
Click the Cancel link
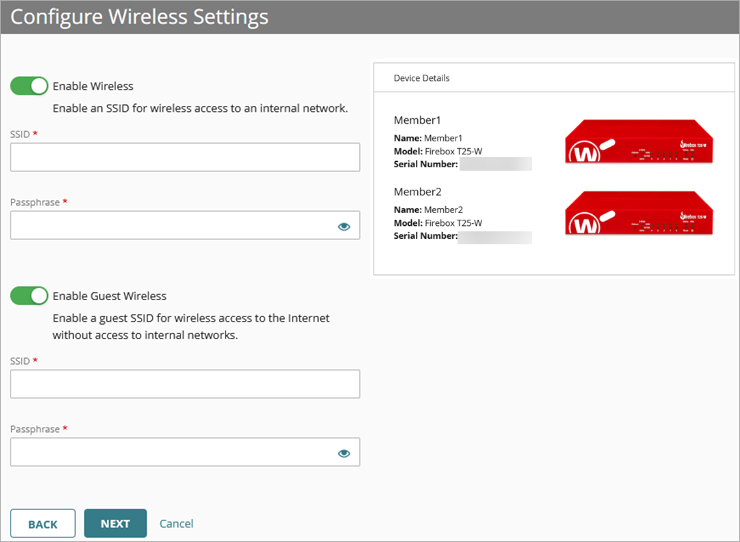(x=176, y=524)
